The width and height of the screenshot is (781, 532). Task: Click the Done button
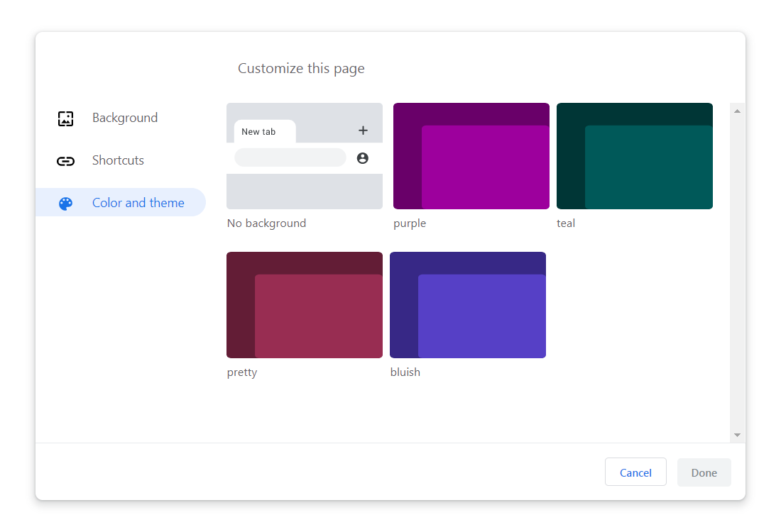pos(704,472)
